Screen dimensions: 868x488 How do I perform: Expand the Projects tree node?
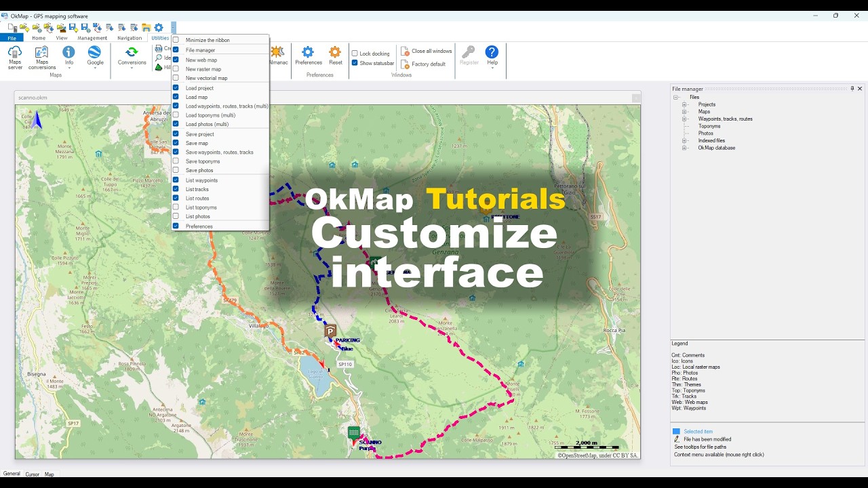pos(684,104)
